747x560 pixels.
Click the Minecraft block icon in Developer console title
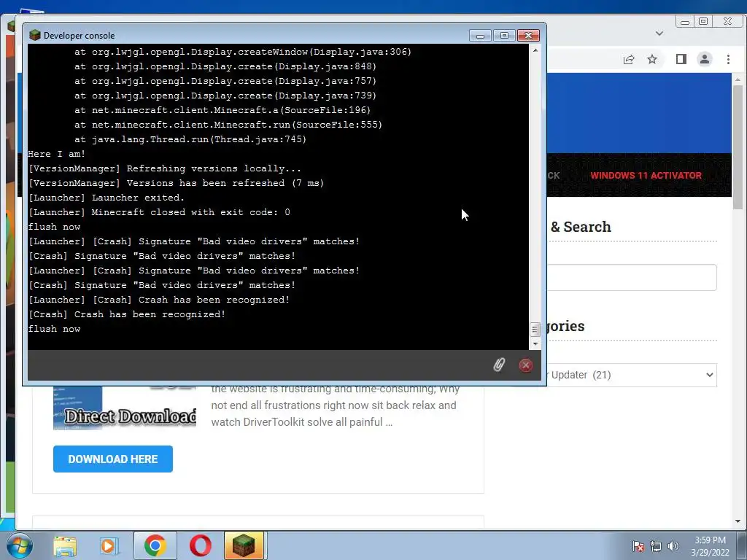[34, 35]
